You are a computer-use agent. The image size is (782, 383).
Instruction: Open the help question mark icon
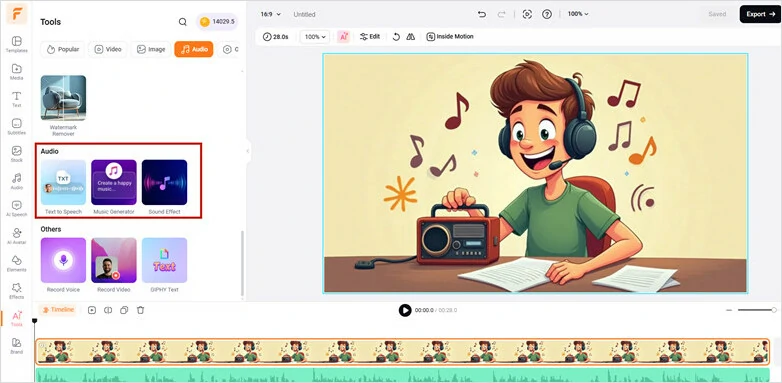[x=547, y=14]
